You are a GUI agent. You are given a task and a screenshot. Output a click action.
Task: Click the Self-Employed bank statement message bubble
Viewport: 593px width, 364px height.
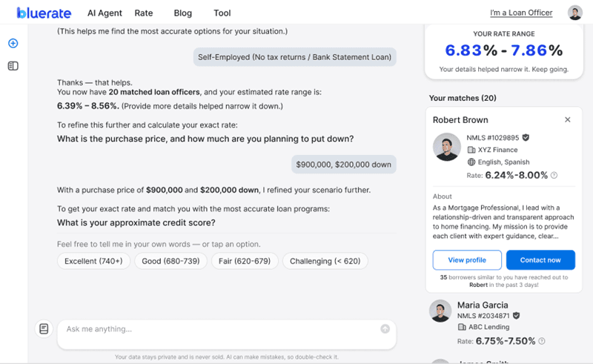294,57
